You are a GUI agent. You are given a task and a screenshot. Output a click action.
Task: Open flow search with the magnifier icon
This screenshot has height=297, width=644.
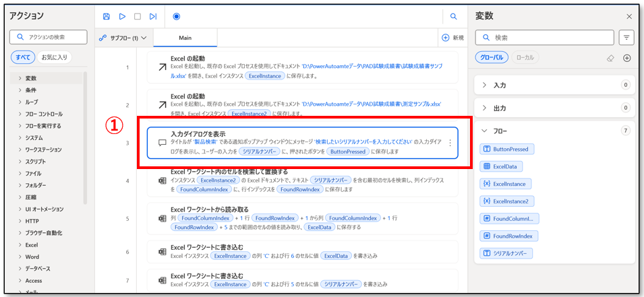(454, 16)
